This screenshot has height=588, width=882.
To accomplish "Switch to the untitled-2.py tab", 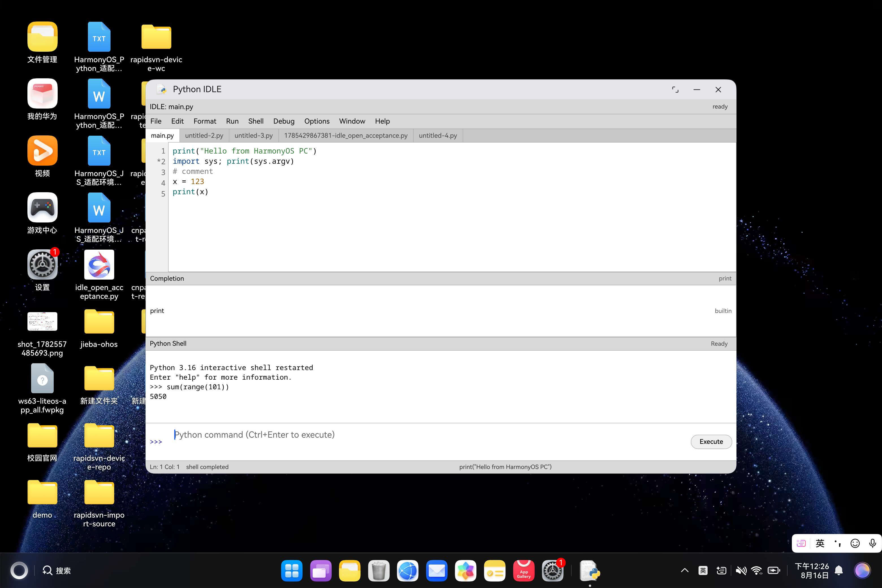I will coord(204,135).
